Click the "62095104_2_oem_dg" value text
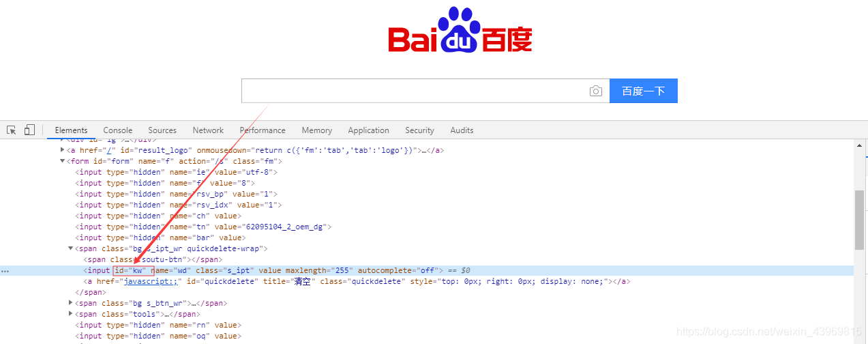The height and width of the screenshot is (344, 868). 284,227
